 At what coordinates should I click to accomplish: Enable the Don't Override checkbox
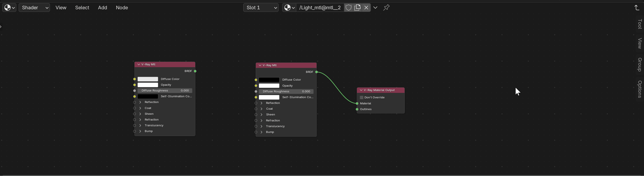click(x=361, y=97)
